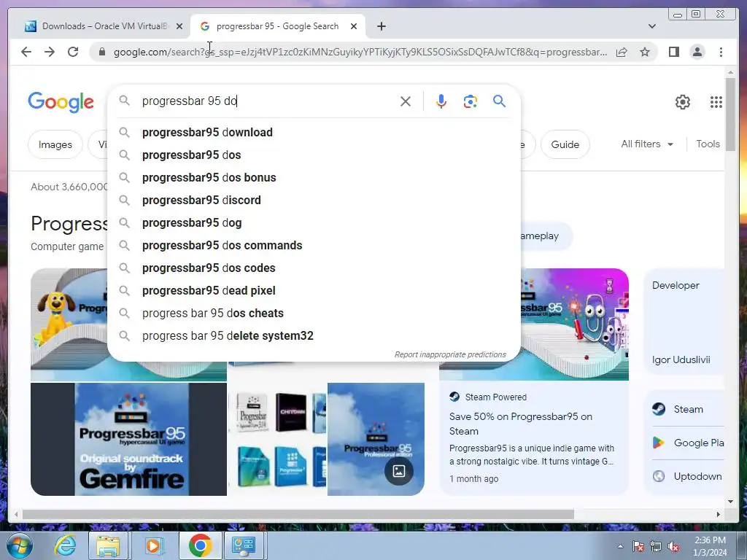Switch to Chrome on the taskbar
Image resolution: width=747 pixels, height=560 pixels.
click(x=200, y=545)
